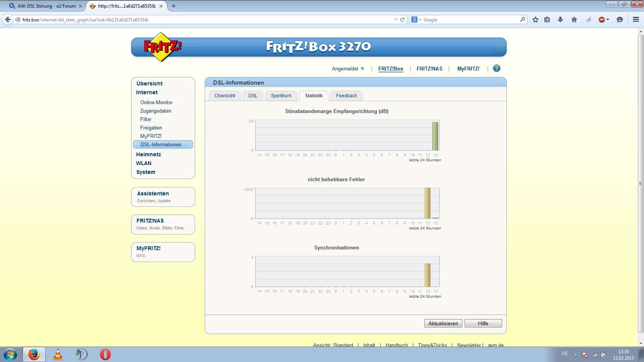
Task: Click the DE language indicator in the tray
Action: (x=565, y=354)
